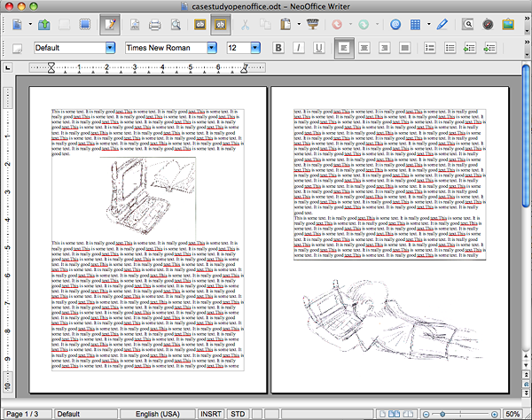Select the Format Paintbrush tool
This screenshot has height=420, width=532.
(x=311, y=25)
